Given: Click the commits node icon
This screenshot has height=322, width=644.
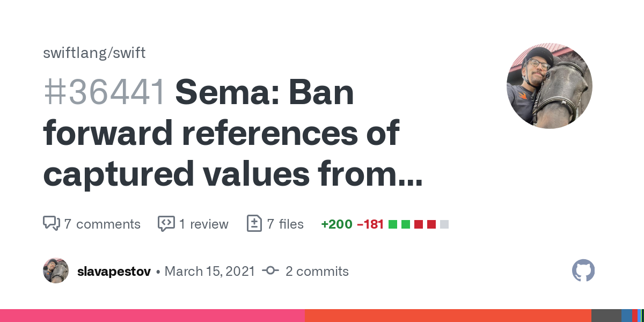Looking at the screenshot, I should click(x=270, y=271).
